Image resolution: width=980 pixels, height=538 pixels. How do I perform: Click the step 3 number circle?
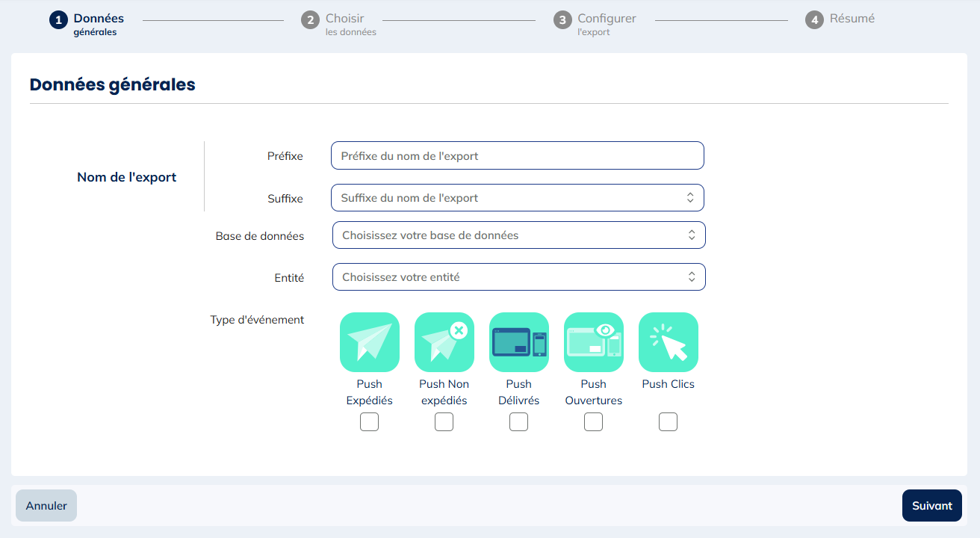562,20
